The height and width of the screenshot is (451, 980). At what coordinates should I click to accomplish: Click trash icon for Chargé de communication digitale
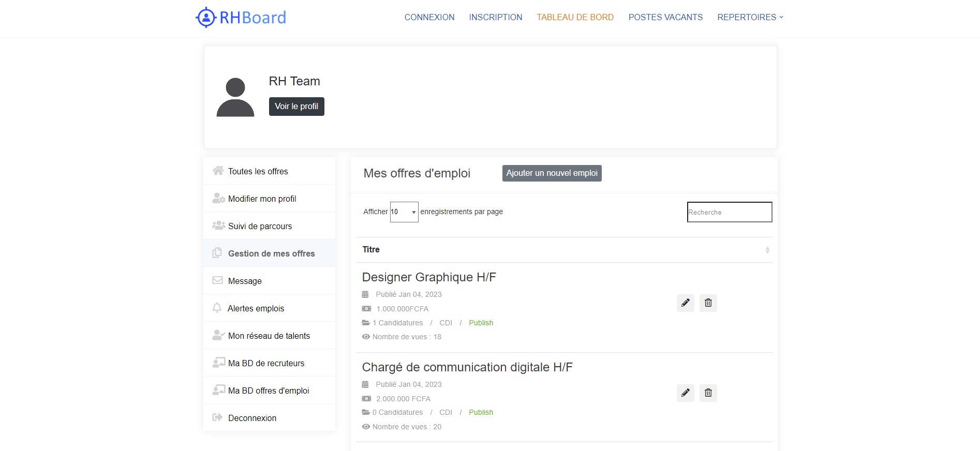[x=708, y=393]
